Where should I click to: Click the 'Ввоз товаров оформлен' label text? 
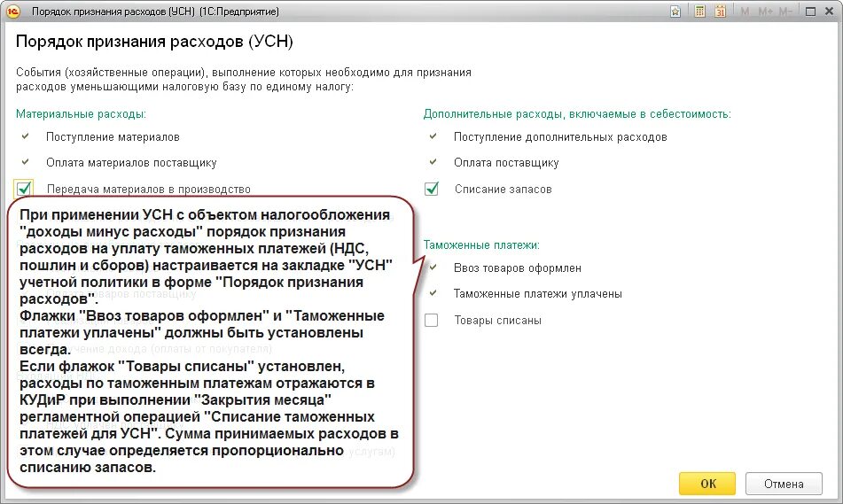[x=517, y=268]
